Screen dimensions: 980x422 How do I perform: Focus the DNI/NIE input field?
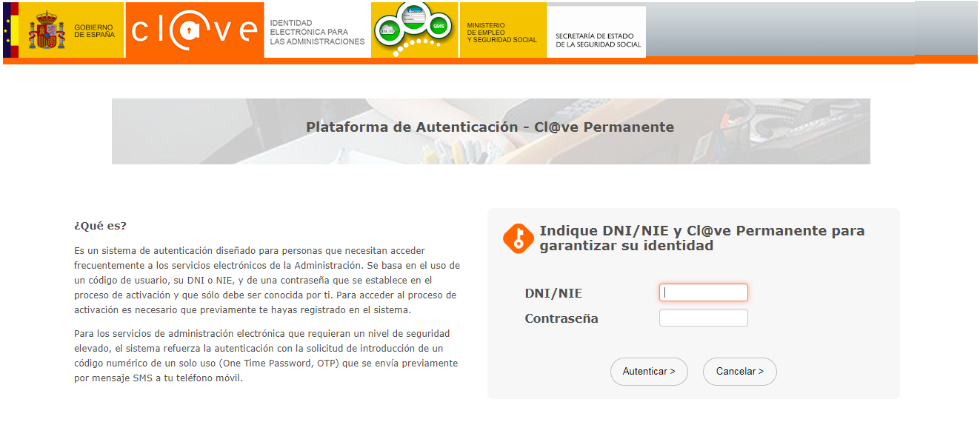pyautogui.click(x=704, y=292)
